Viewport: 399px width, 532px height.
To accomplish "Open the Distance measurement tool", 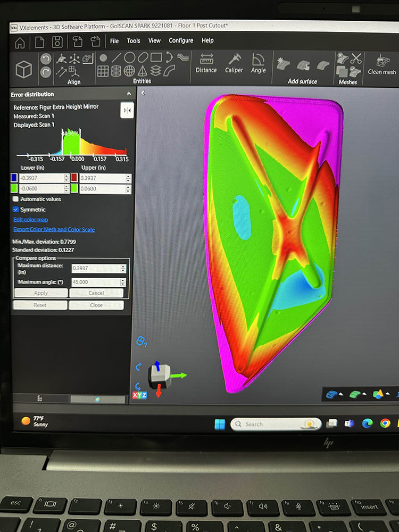I will coord(206,63).
